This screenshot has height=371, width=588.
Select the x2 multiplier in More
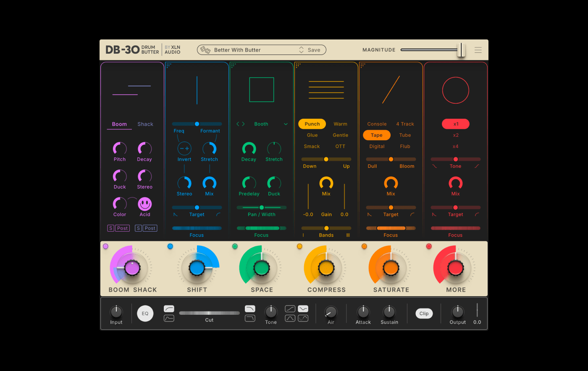(x=456, y=136)
